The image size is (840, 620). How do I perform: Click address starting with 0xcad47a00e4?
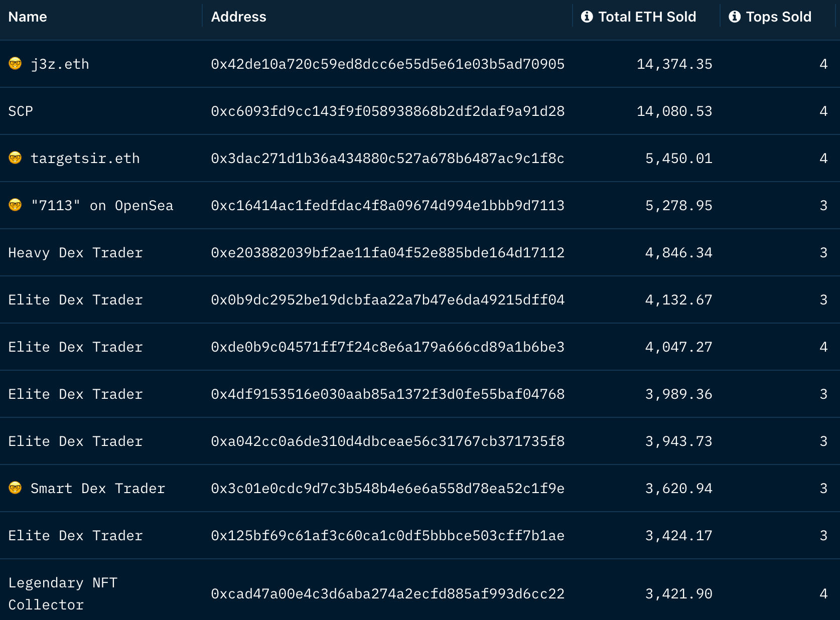point(387,594)
